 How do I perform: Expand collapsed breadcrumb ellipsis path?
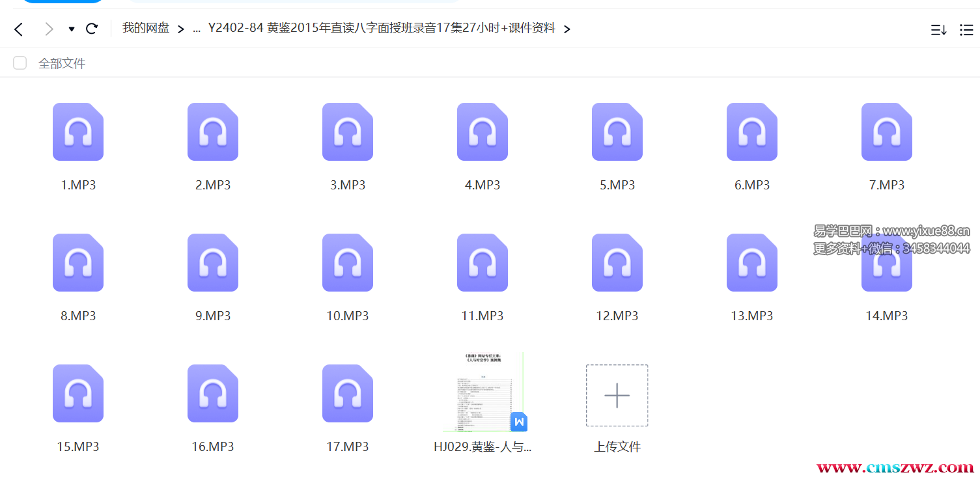[x=197, y=29]
